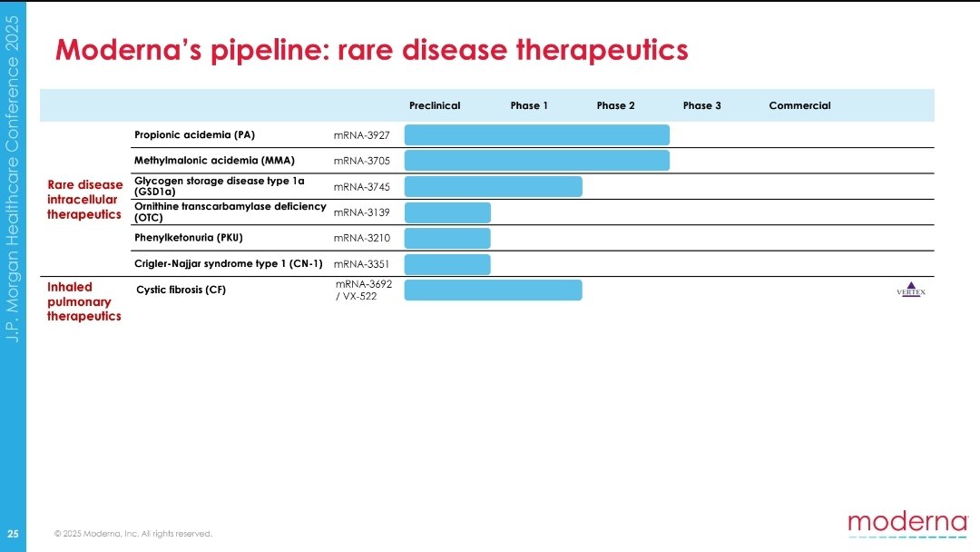Click the Phase 2 column header
Viewport: 980px width, 552px height.
(x=615, y=105)
